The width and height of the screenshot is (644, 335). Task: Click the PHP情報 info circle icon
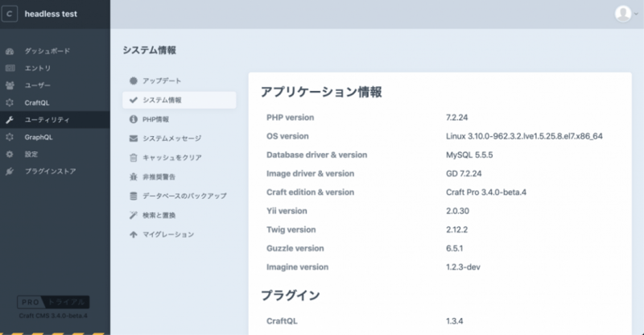(134, 119)
